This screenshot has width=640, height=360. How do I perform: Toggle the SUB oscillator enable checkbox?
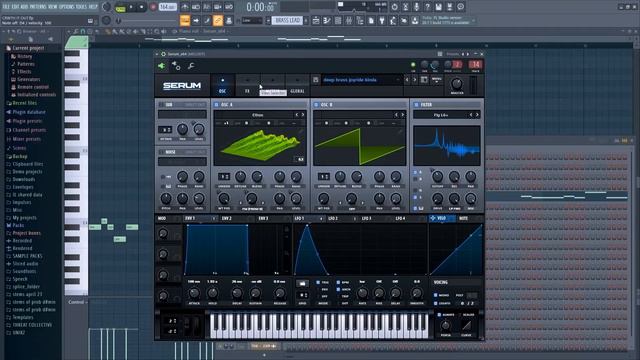pos(162,105)
